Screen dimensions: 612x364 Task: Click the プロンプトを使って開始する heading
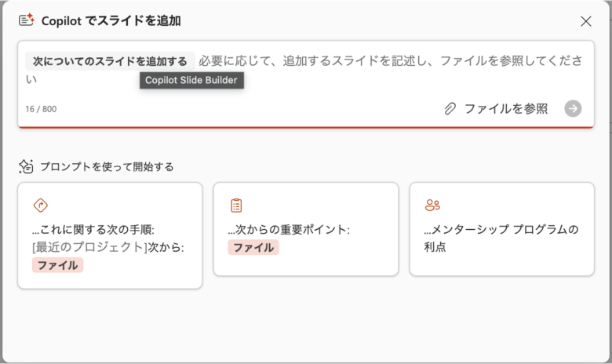[x=107, y=166]
